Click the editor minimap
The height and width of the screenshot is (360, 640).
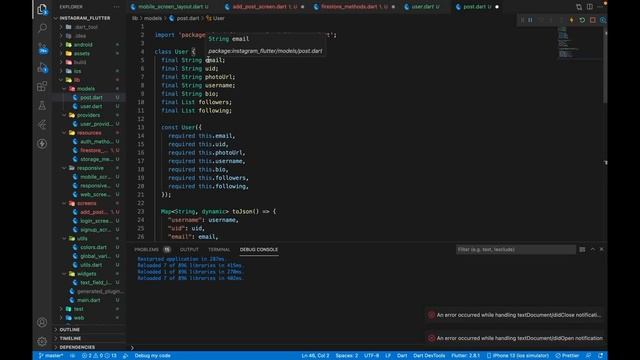(x=579, y=43)
